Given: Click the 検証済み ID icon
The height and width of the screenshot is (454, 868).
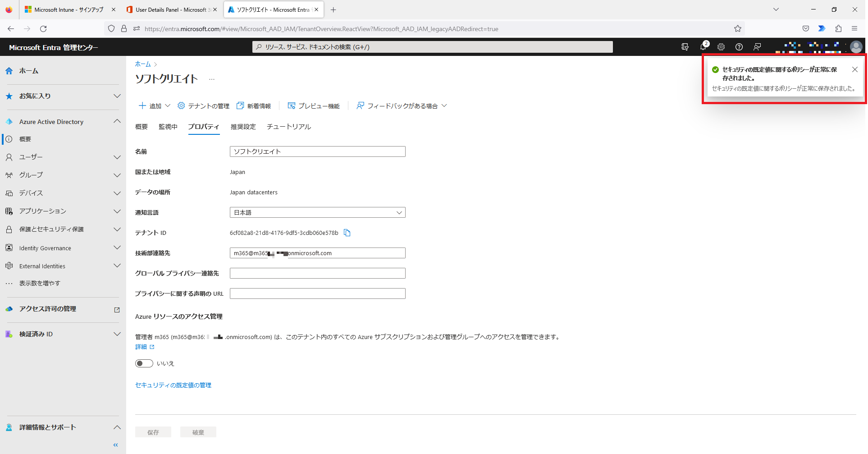Looking at the screenshot, I should (x=9, y=334).
